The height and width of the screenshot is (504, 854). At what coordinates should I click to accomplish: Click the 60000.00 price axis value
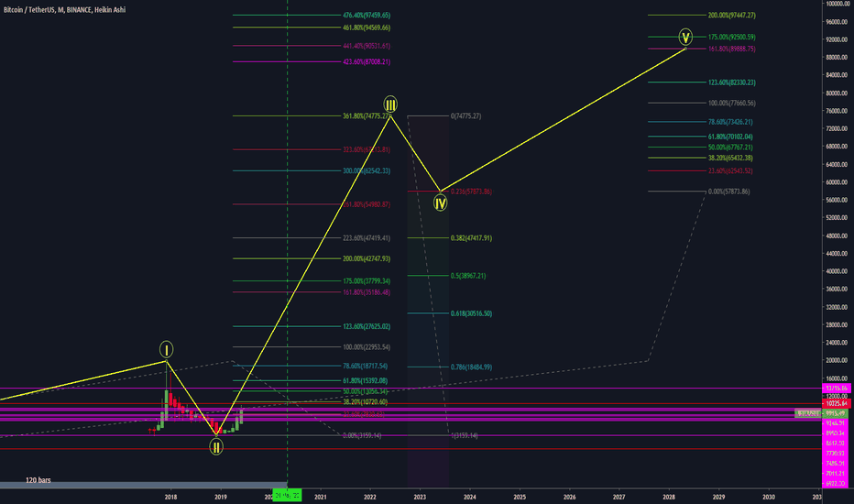tap(838, 182)
